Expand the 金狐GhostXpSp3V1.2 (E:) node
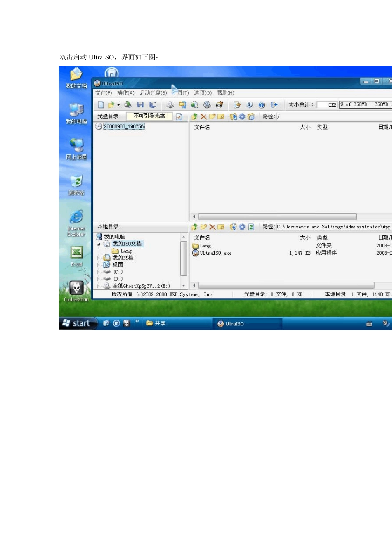This screenshot has width=392, height=555. [x=99, y=286]
